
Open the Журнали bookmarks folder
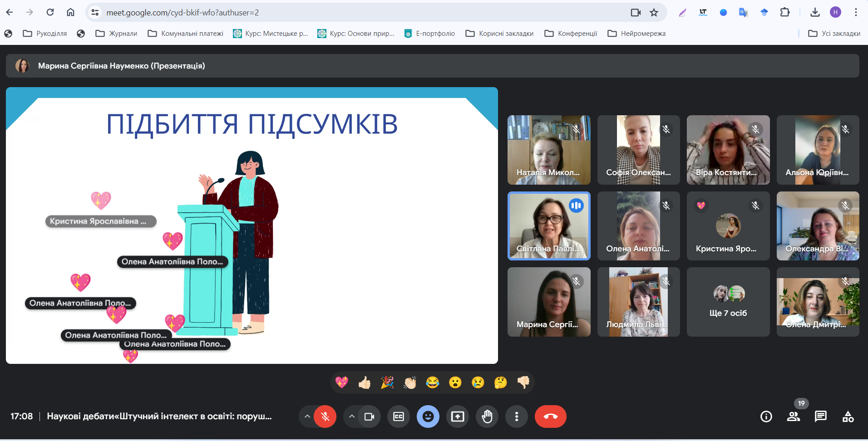tap(116, 34)
